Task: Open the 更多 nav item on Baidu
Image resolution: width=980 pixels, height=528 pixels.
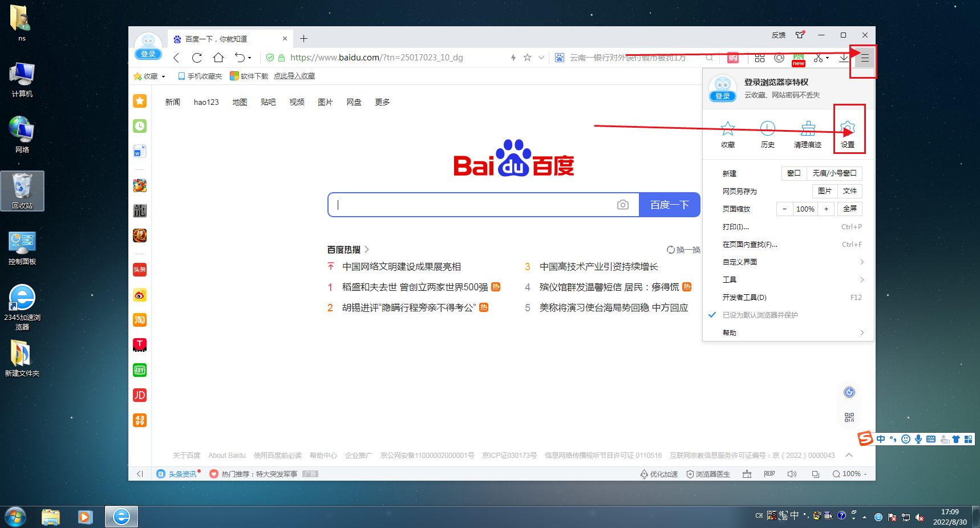Action: coord(382,102)
